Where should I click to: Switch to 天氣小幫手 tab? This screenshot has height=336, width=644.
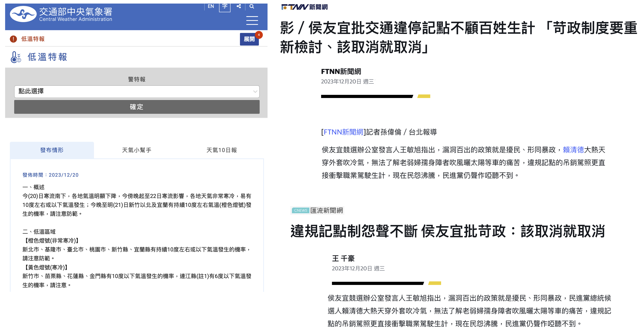click(x=137, y=150)
